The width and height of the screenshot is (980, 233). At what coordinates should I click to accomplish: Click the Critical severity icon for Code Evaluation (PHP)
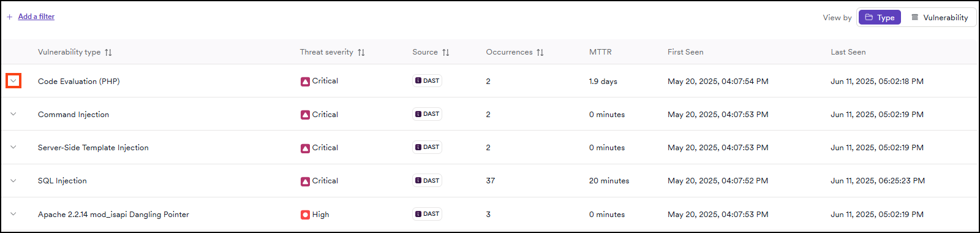[x=305, y=82]
